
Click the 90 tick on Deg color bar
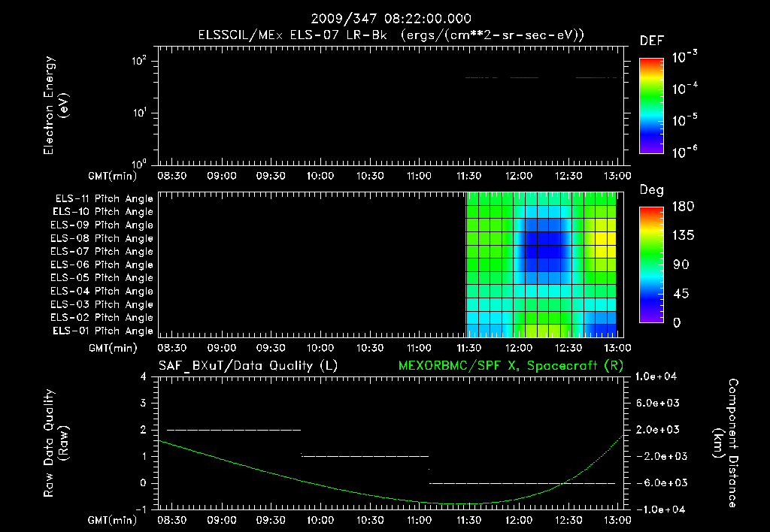tap(681, 264)
